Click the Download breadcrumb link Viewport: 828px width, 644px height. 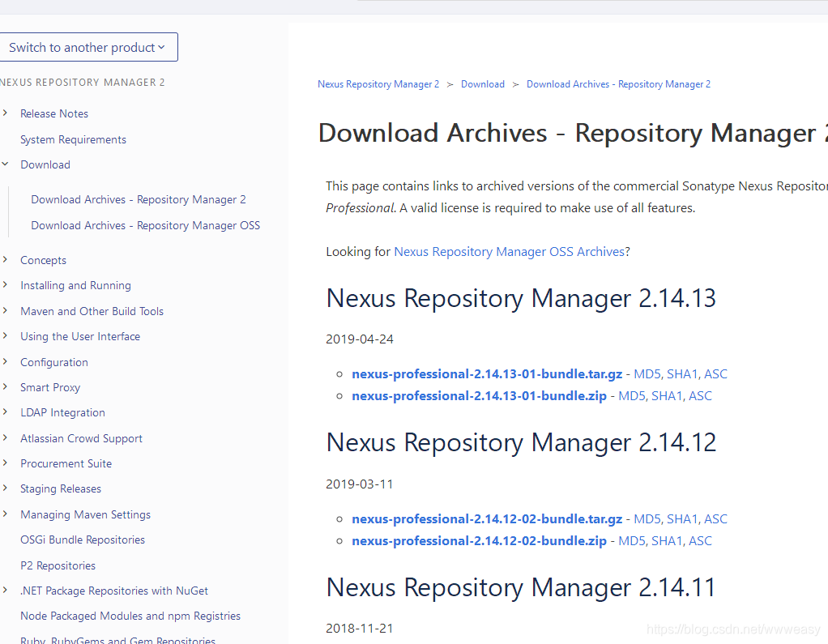[483, 84]
